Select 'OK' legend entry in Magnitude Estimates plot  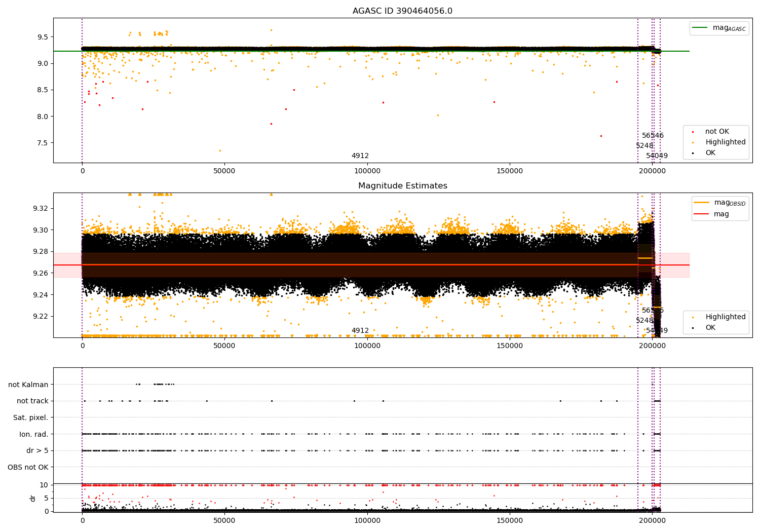tap(710, 328)
